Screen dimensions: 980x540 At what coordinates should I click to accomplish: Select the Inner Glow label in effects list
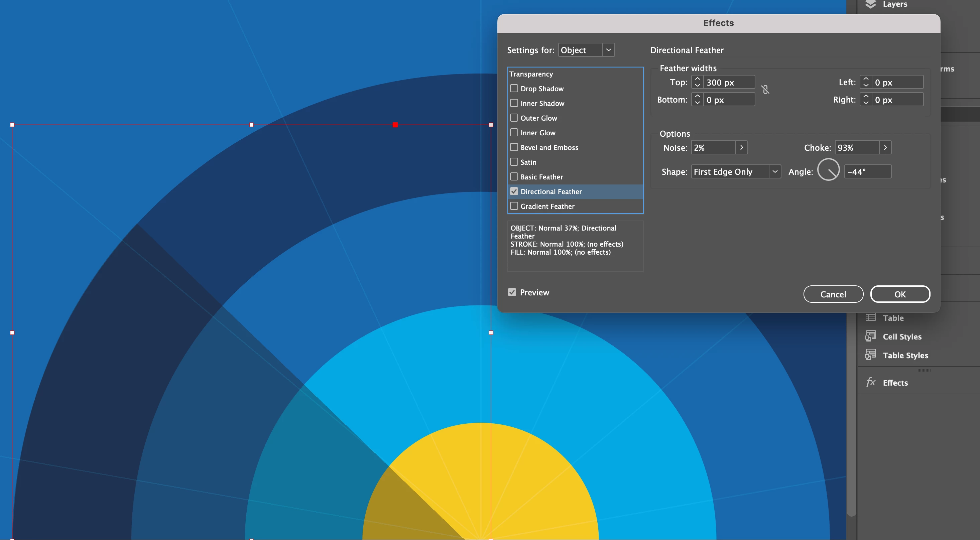coord(538,133)
